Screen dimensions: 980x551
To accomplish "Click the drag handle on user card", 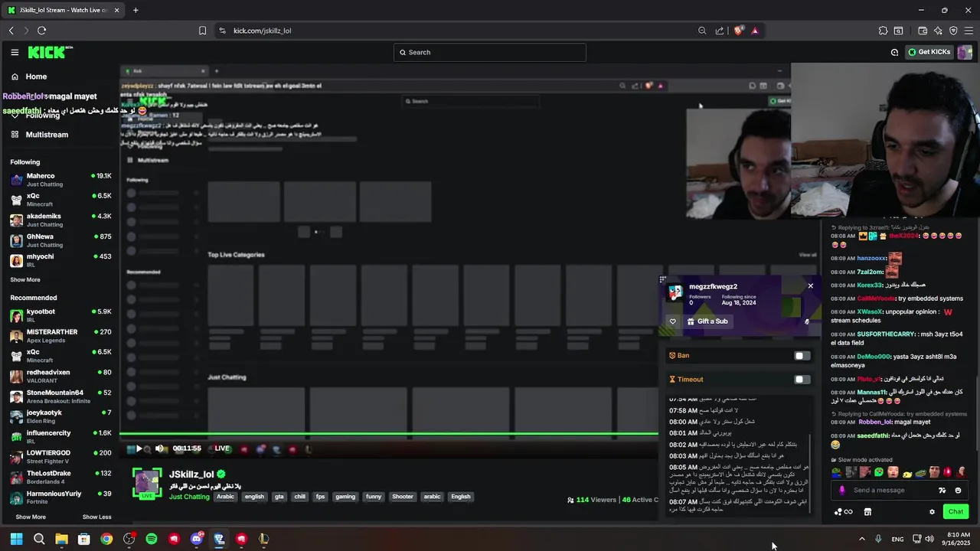I will click(663, 279).
